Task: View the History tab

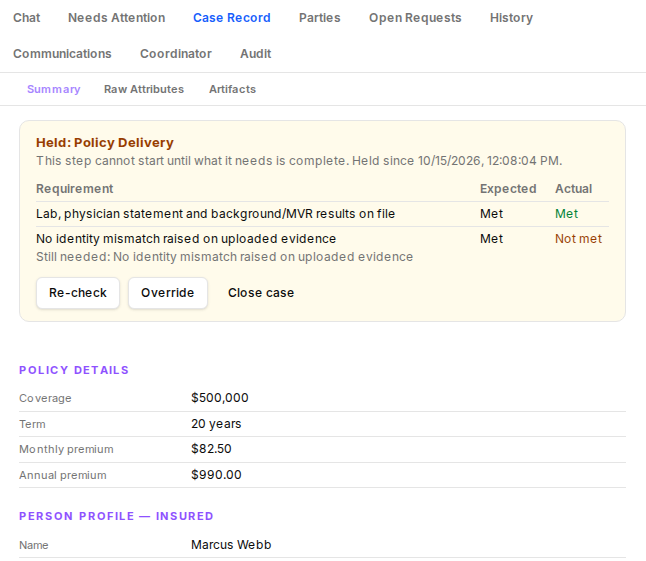Action: pos(511,18)
